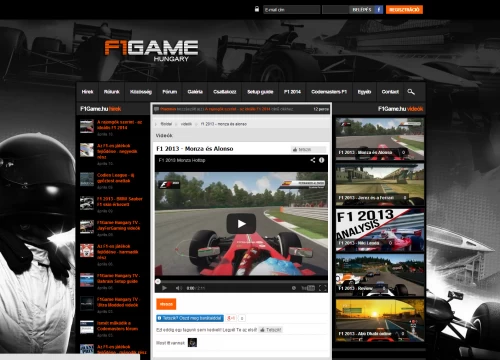This screenshot has width=500, height=360.
Task: Open the Galéria menu item
Action: (x=195, y=92)
